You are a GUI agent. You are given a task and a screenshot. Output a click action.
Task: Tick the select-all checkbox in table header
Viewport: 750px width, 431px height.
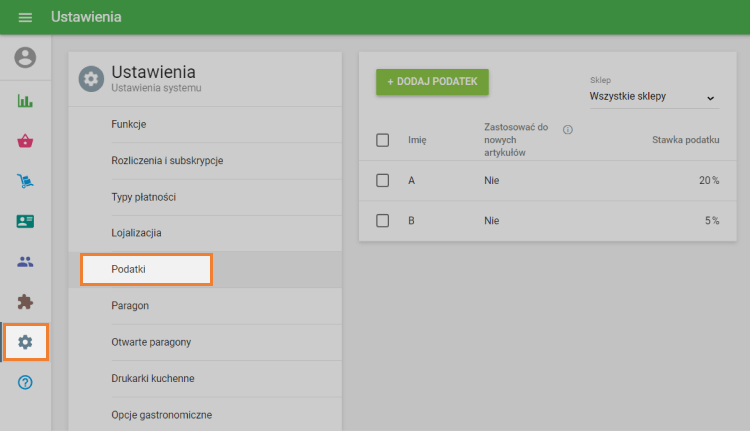pyautogui.click(x=382, y=140)
